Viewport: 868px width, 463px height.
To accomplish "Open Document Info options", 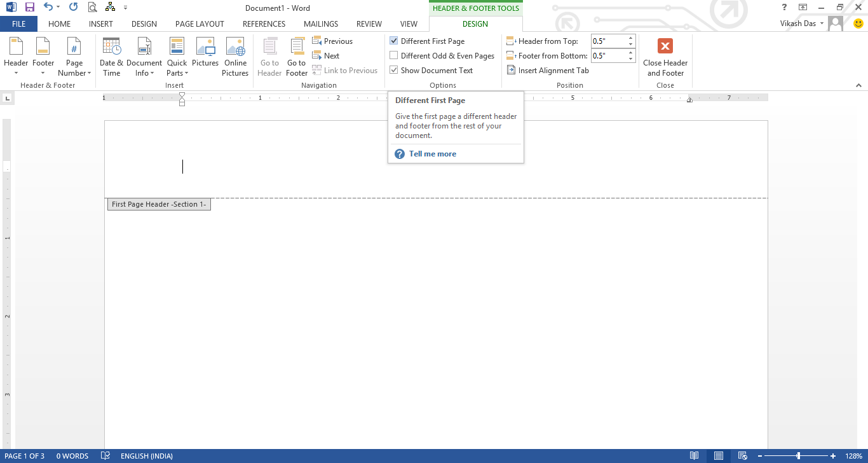I will point(144,57).
